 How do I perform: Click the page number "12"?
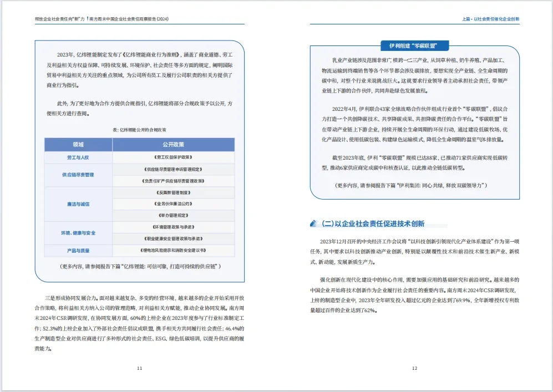[415, 368]
